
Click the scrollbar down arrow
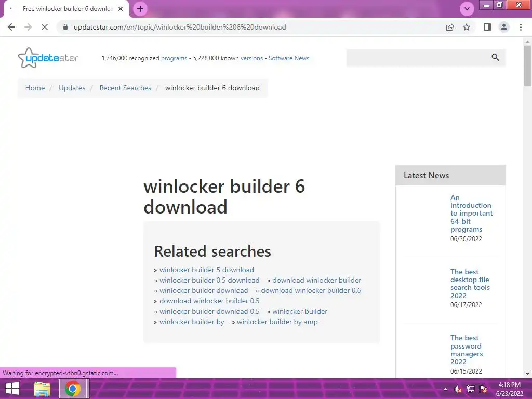coord(527,374)
